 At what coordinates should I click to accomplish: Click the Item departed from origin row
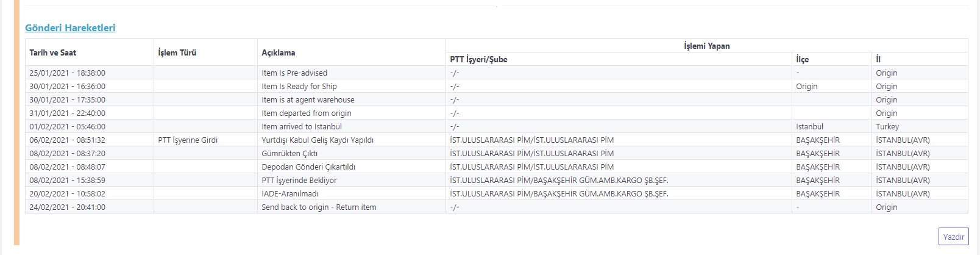307,113
